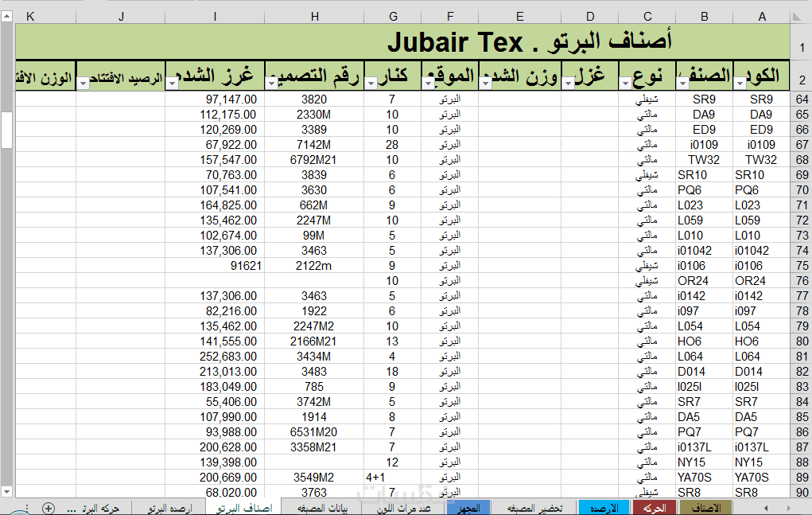Open filter dropdown for الموقع column
The width and height of the screenshot is (812, 515).
[428, 83]
